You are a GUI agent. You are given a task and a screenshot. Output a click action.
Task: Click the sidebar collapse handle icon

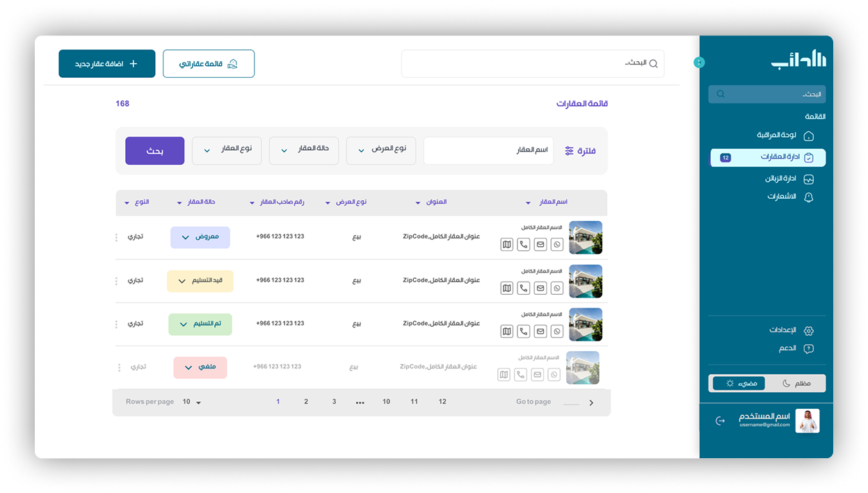click(x=699, y=63)
